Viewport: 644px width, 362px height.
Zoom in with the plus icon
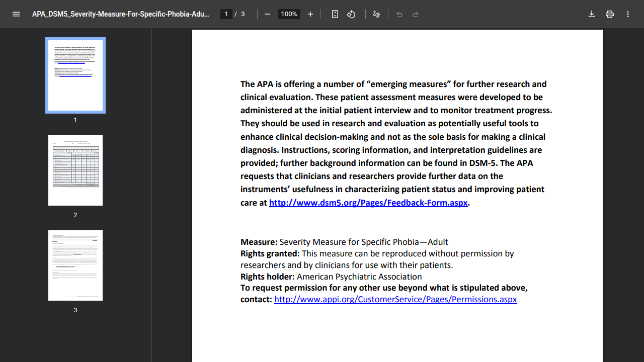click(310, 14)
